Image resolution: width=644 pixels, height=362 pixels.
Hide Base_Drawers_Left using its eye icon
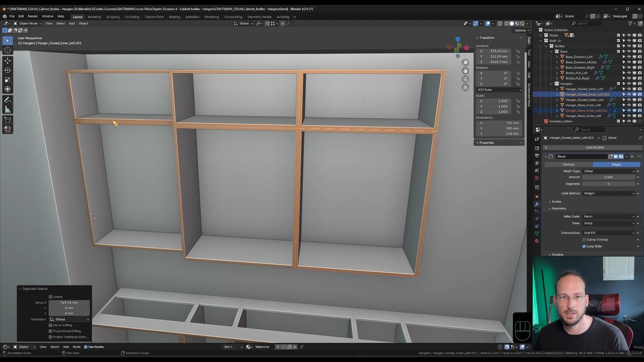point(628,57)
